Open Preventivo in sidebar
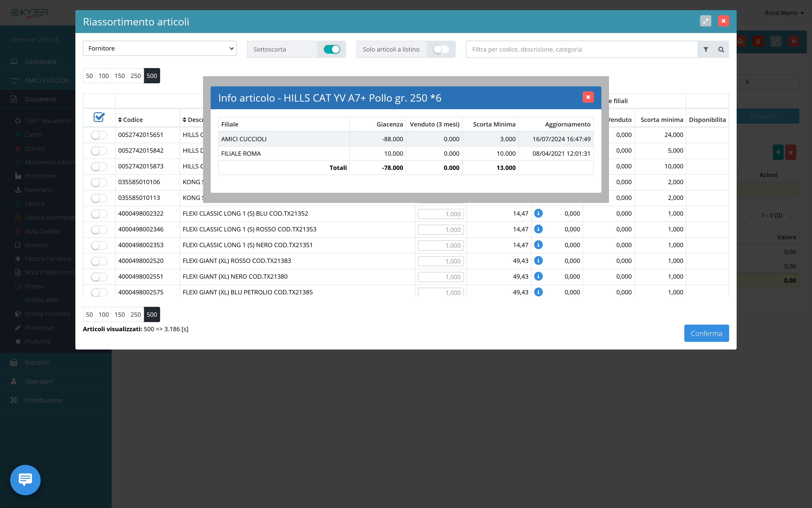Viewport: 812px width, 508px height. tap(39, 328)
